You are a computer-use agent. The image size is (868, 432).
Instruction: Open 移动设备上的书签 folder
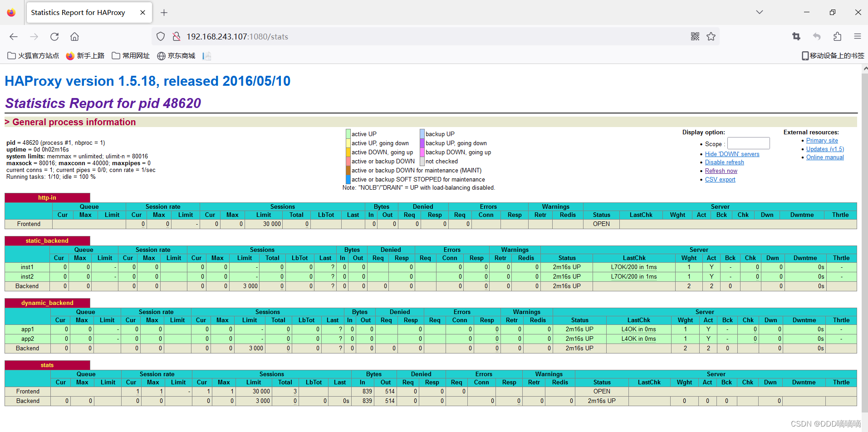pyautogui.click(x=833, y=56)
